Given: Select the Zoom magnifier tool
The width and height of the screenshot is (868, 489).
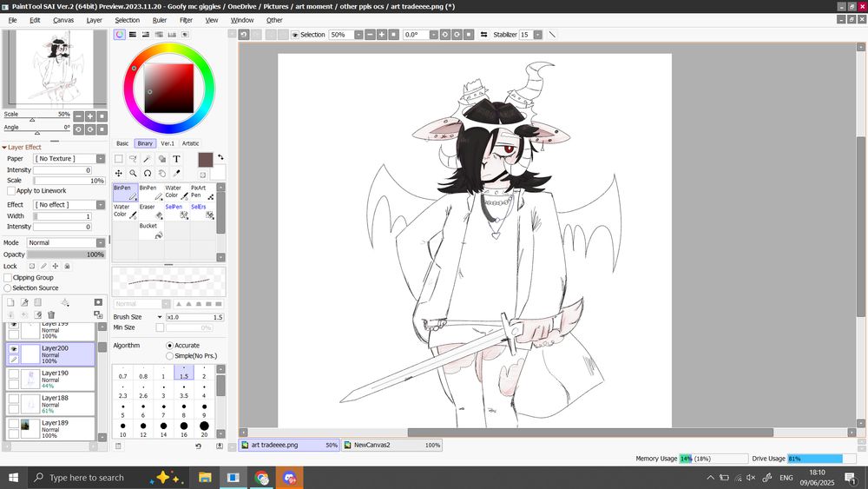Looking at the screenshot, I should pyautogui.click(x=133, y=174).
